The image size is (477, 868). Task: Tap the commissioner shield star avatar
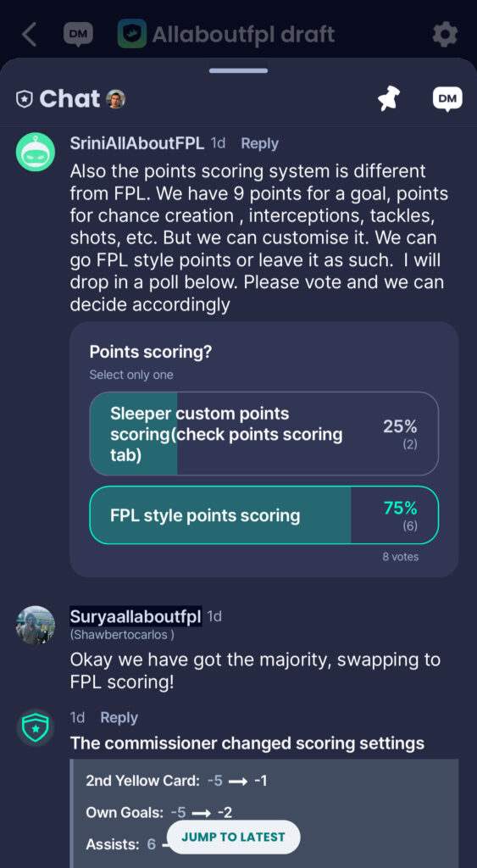point(35,728)
